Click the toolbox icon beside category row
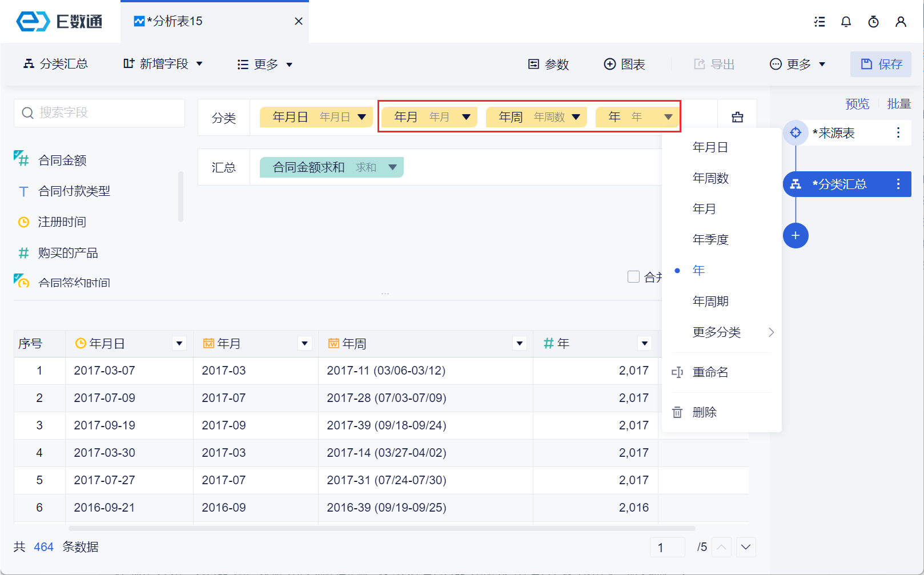 tap(737, 117)
